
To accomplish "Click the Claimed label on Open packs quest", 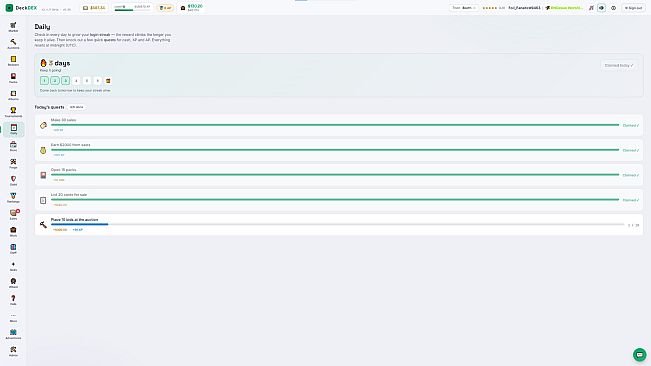I will click(x=630, y=175).
